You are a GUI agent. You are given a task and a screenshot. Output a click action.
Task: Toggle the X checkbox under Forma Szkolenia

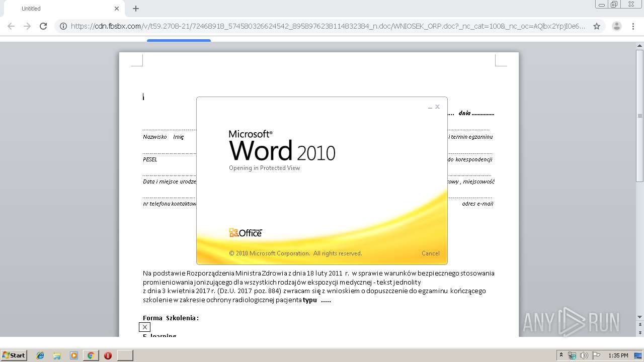click(x=144, y=327)
